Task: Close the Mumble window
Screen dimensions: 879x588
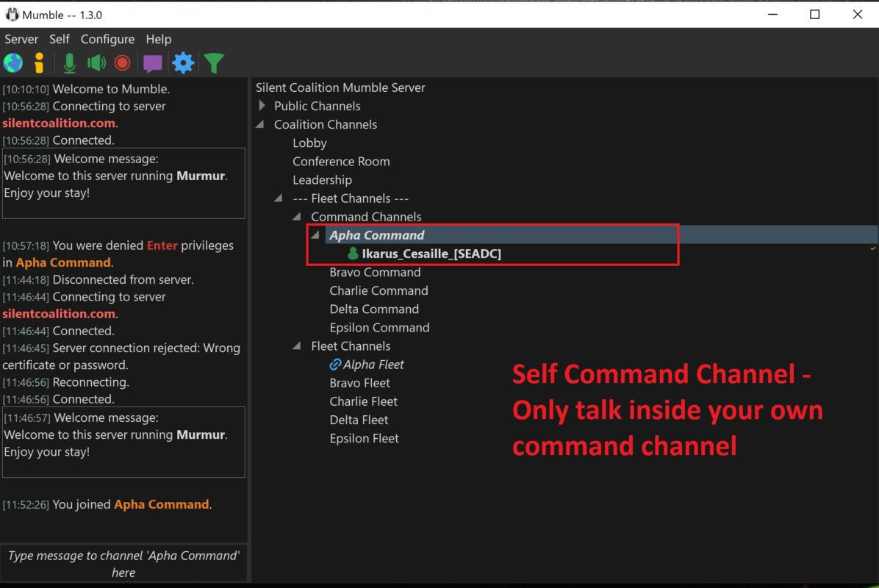Action: (x=857, y=15)
